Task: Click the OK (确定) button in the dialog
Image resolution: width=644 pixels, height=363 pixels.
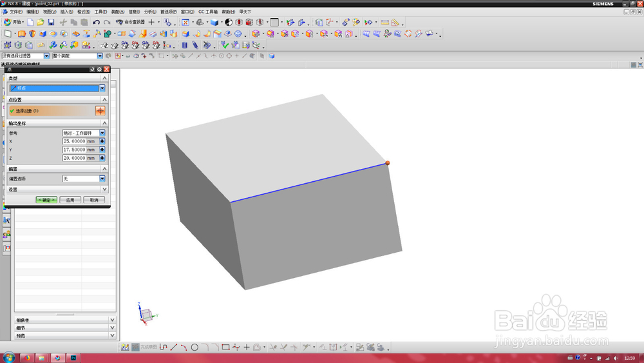Action: pos(46,200)
